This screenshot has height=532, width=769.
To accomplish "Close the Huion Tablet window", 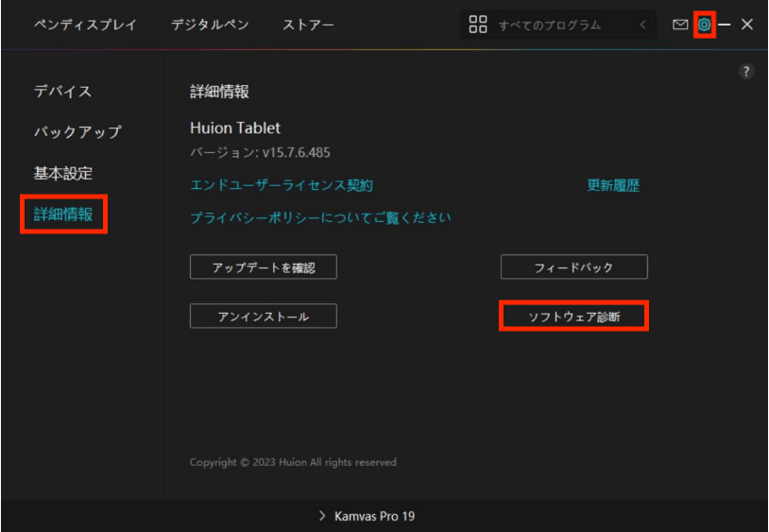I will click(x=747, y=25).
